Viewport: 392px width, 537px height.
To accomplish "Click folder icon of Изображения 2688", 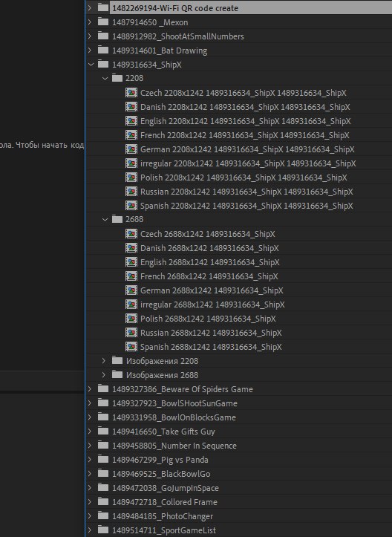I will (x=117, y=374).
